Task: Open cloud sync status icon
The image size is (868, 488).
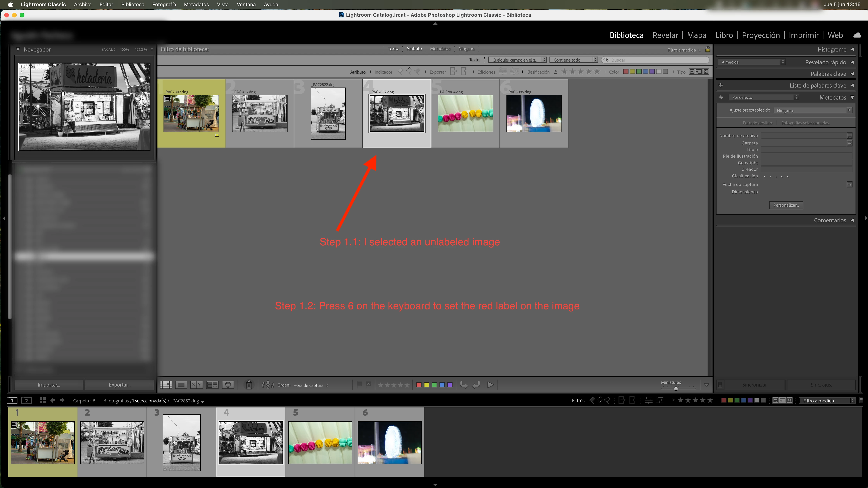Action: pos(857,35)
